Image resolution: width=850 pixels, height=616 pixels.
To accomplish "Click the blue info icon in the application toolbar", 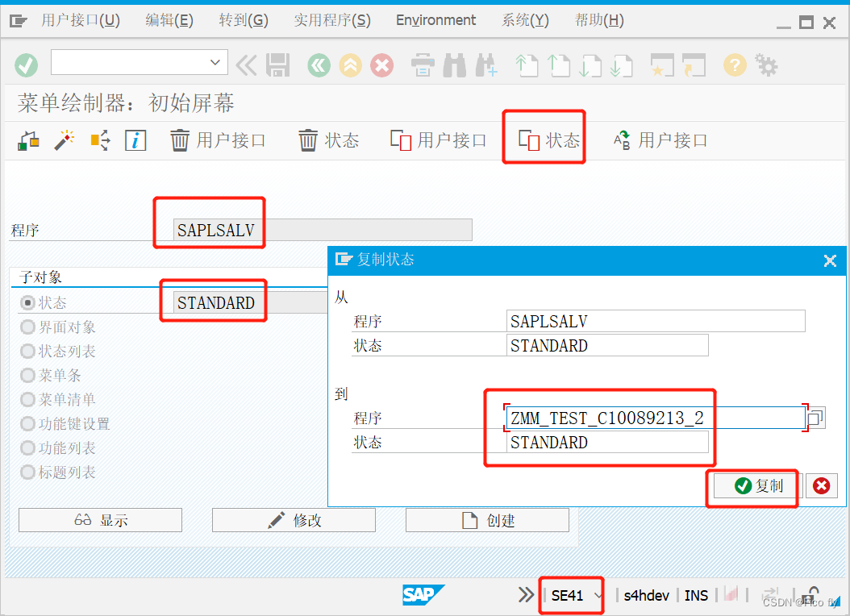I will tap(135, 139).
